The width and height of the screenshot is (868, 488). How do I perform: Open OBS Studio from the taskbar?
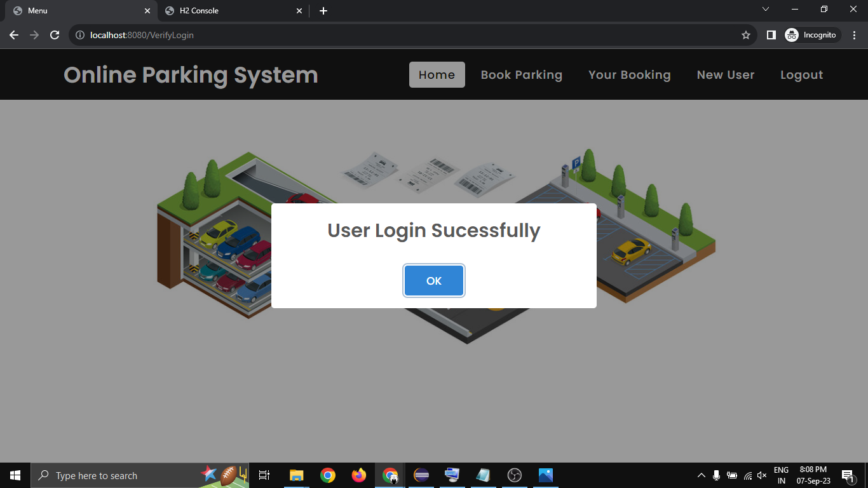pyautogui.click(x=515, y=475)
